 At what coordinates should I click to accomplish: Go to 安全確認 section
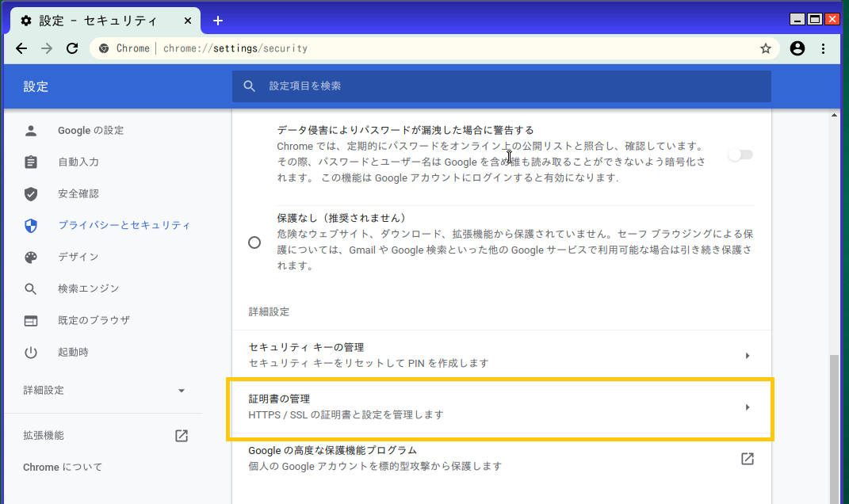point(78,194)
